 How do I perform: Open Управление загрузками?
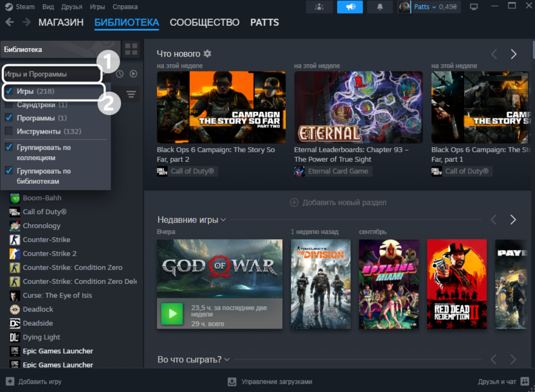pyautogui.click(x=270, y=382)
